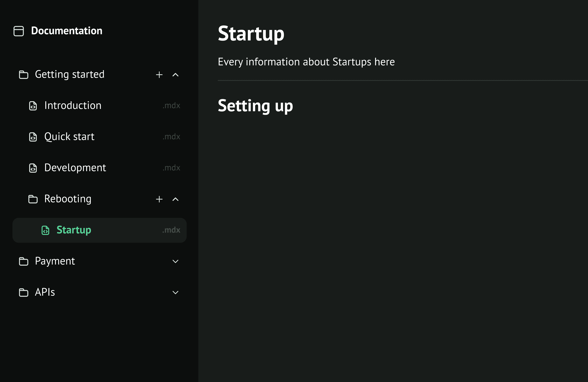This screenshot has width=588, height=382.
Task: Expand the APIs folder
Action: (x=175, y=293)
